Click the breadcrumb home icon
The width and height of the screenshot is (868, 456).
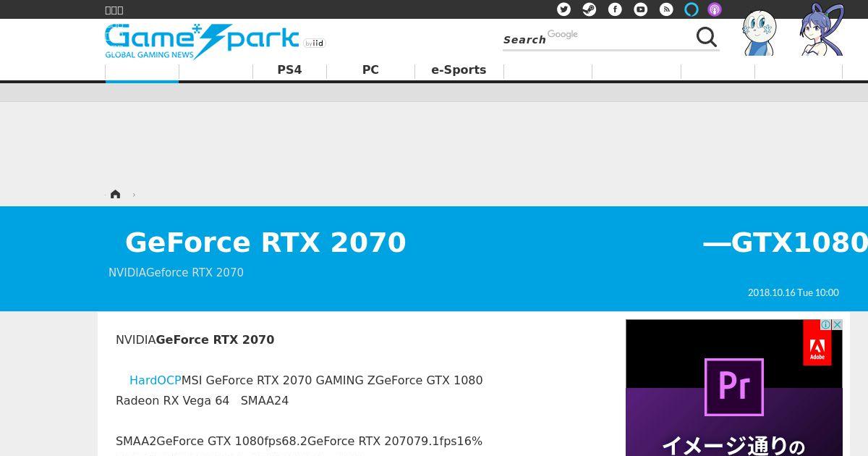115,194
